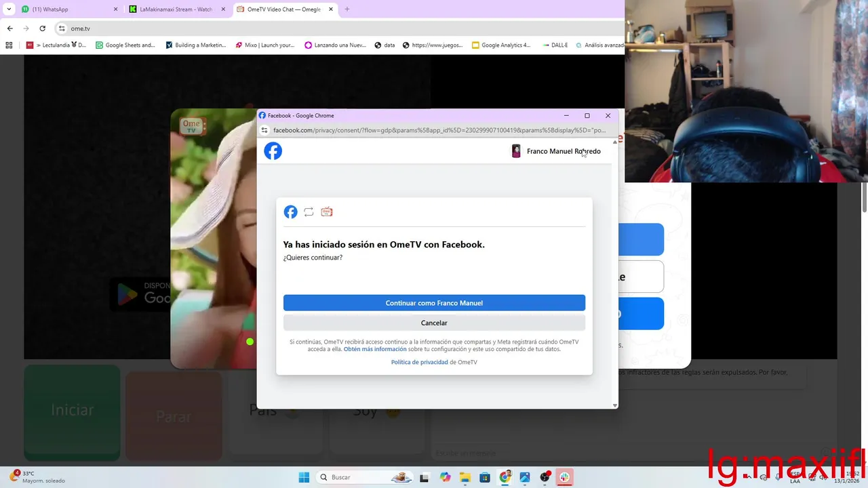The image size is (868, 488).
Task: Open the data bookmark
Action: click(x=384, y=45)
